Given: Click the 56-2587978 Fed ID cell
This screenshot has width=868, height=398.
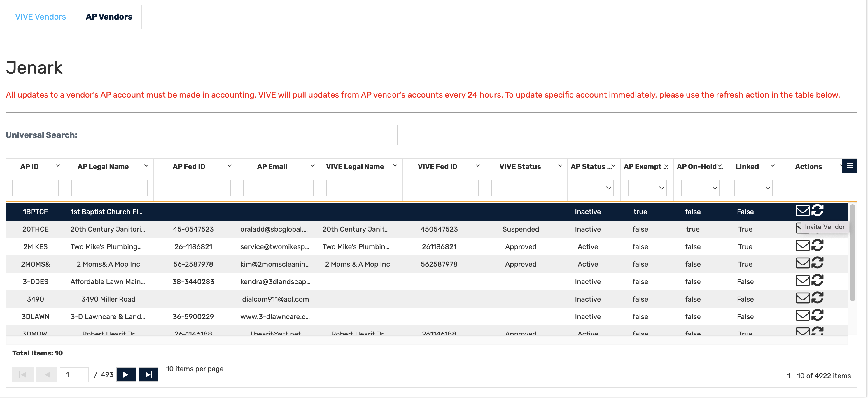Looking at the screenshot, I should tap(193, 264).
